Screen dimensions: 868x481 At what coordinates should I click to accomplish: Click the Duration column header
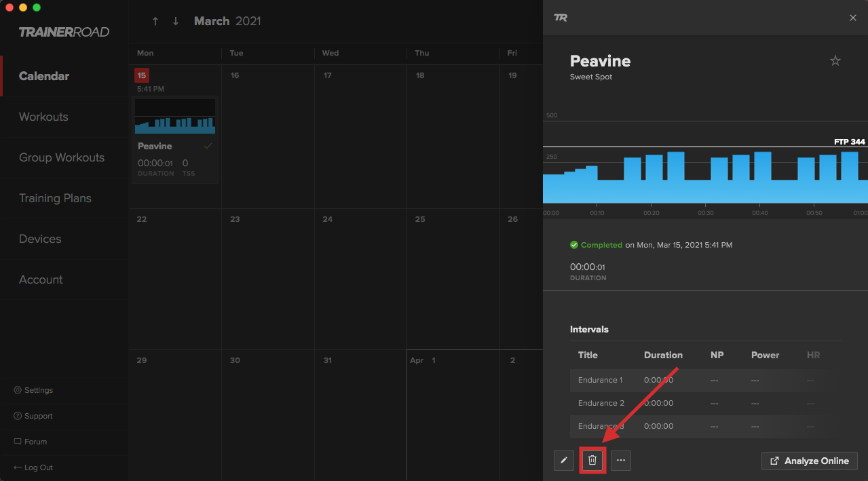coord(663,355)
